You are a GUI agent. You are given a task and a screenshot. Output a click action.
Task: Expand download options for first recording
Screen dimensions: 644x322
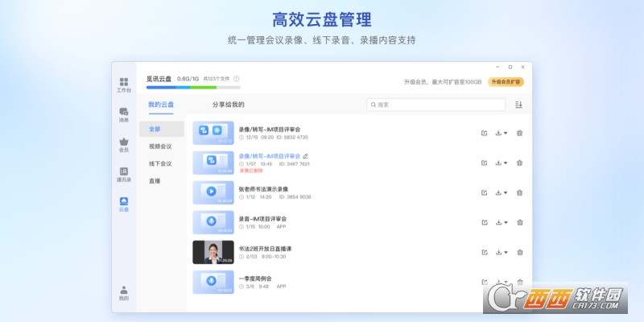coord(502,133)
